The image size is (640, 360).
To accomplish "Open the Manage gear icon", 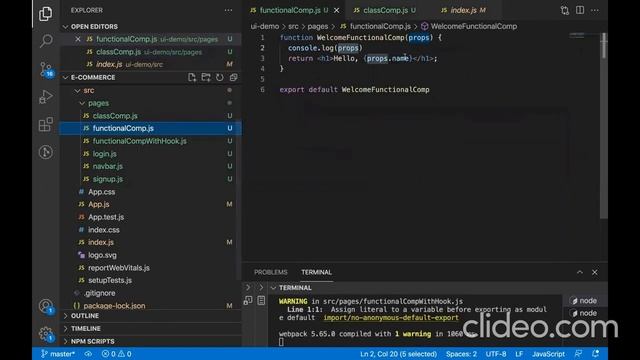I will tap(46, 334).
